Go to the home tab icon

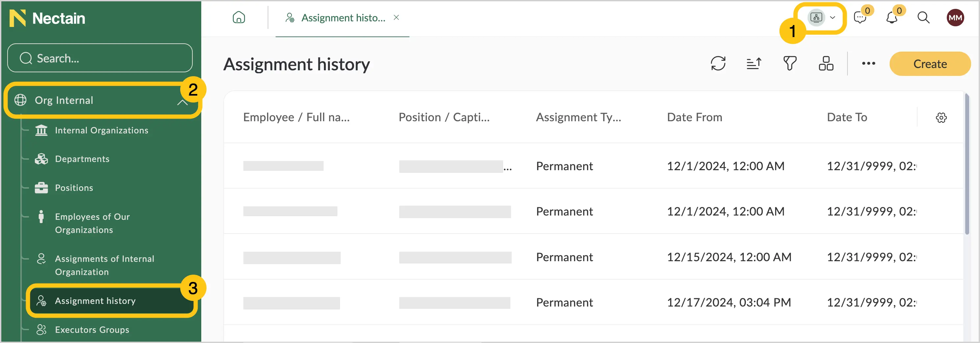tap(238, 17)
